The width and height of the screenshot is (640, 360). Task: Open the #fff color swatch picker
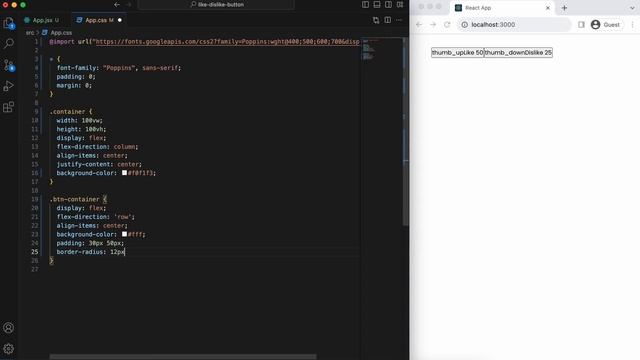(x=124, y=234)
